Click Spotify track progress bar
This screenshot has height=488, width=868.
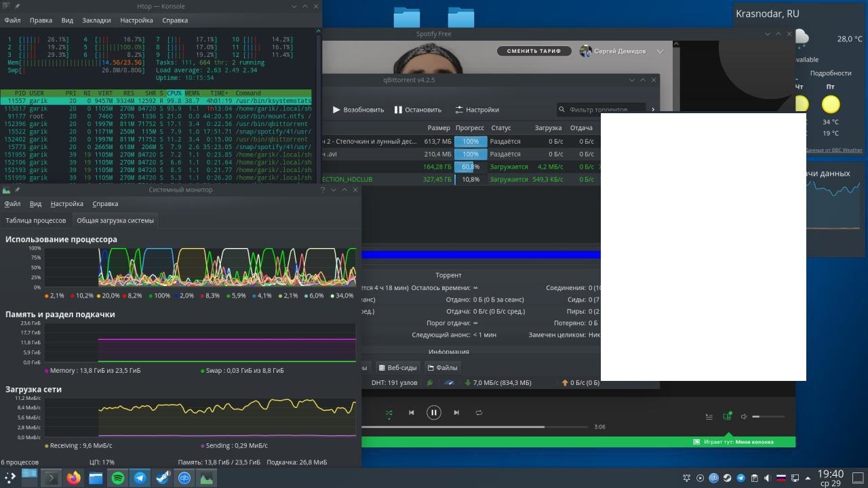tap(475, 427)
